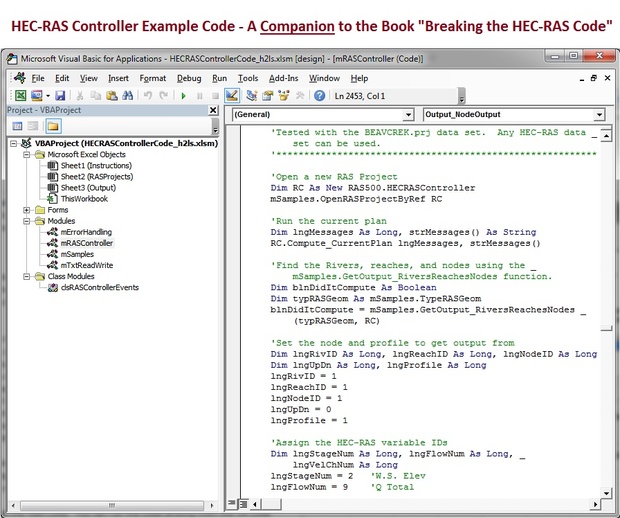Toggle Folders view in Project panel

click(x=53, y=126)
